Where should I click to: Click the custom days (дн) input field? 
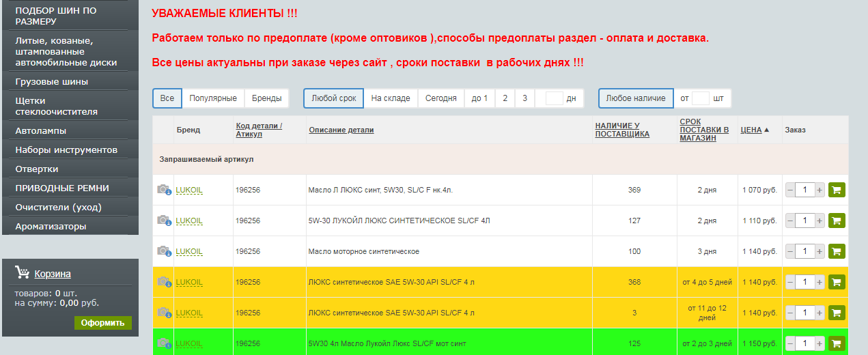click(x=555, y=98)
